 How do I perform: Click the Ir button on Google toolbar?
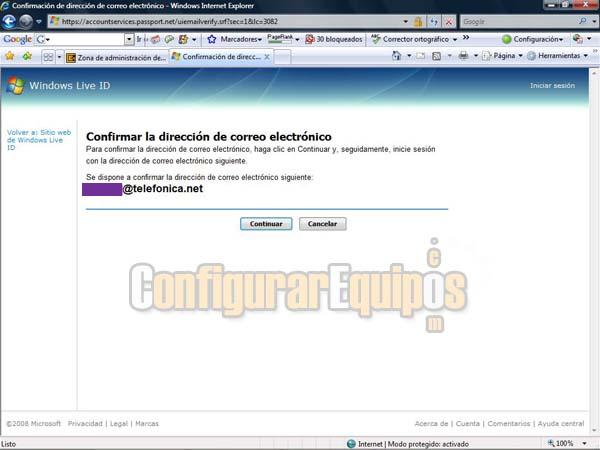point(139,39)
